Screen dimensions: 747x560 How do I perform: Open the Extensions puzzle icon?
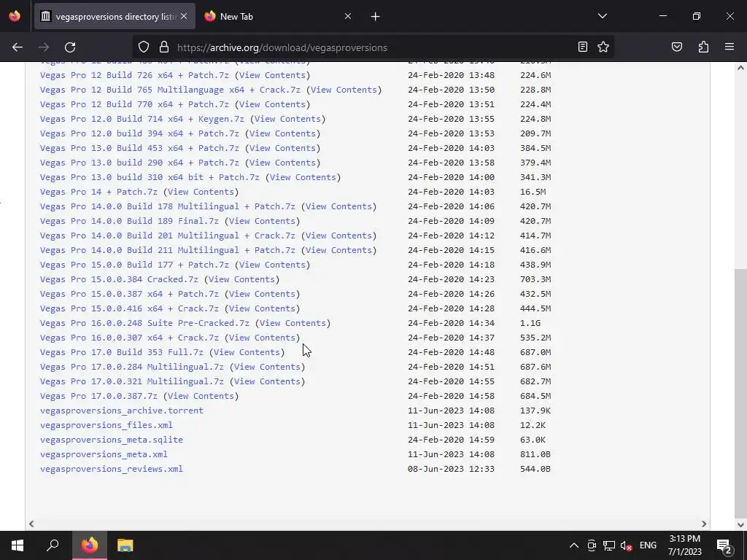tap(704, 47)
